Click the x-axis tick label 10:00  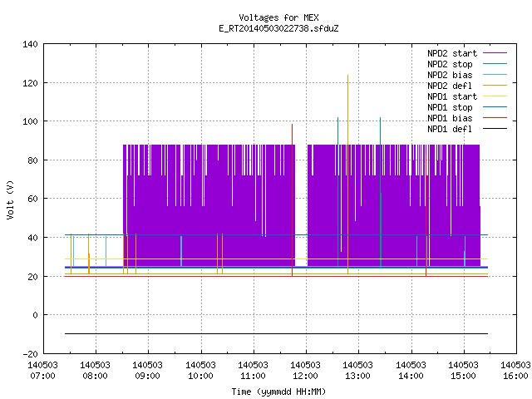click(x=200, y=376)
